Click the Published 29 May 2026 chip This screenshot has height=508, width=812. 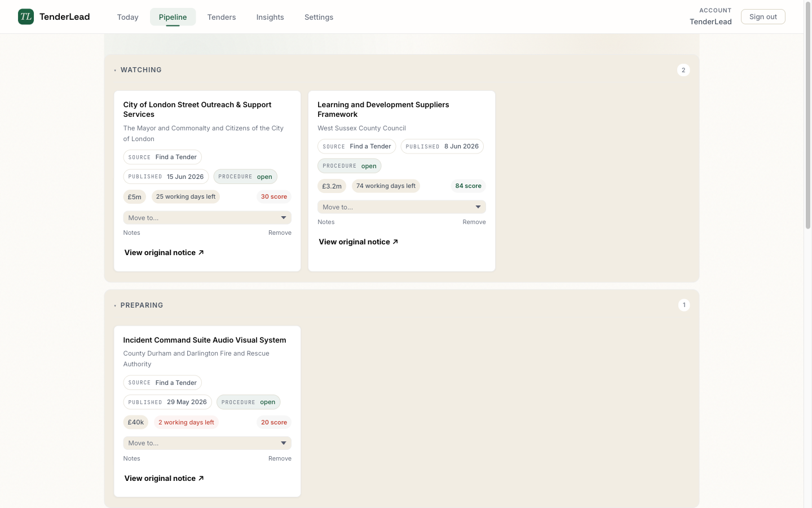[167, 402]
